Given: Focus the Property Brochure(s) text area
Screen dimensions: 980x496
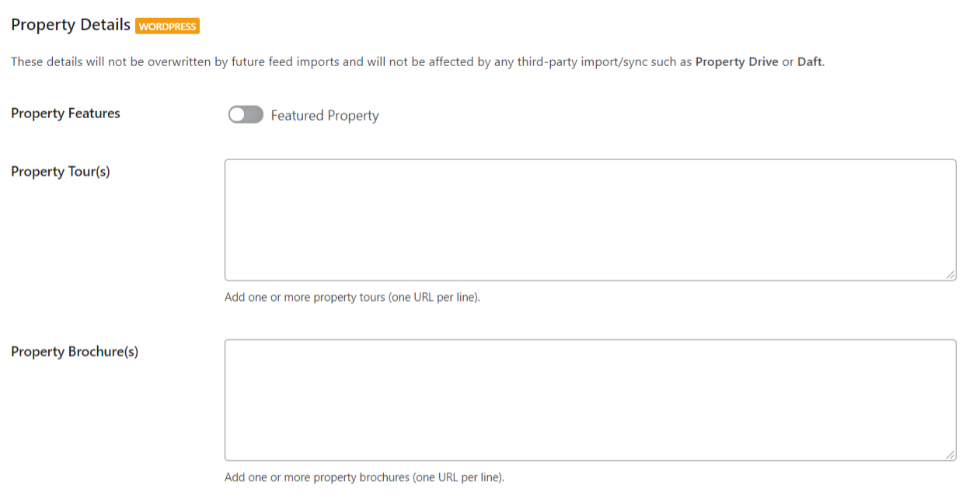Looking at the screenshot, I should pyautogui.click(x=590, y=400).
